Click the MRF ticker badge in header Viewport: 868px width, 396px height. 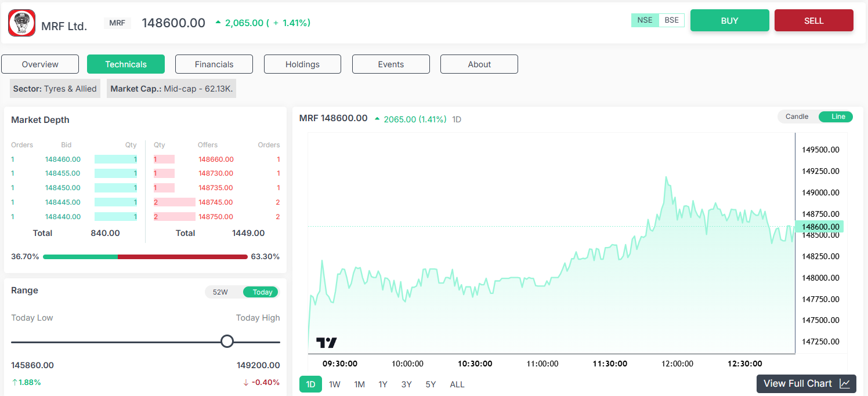click(x=117, y=23)
